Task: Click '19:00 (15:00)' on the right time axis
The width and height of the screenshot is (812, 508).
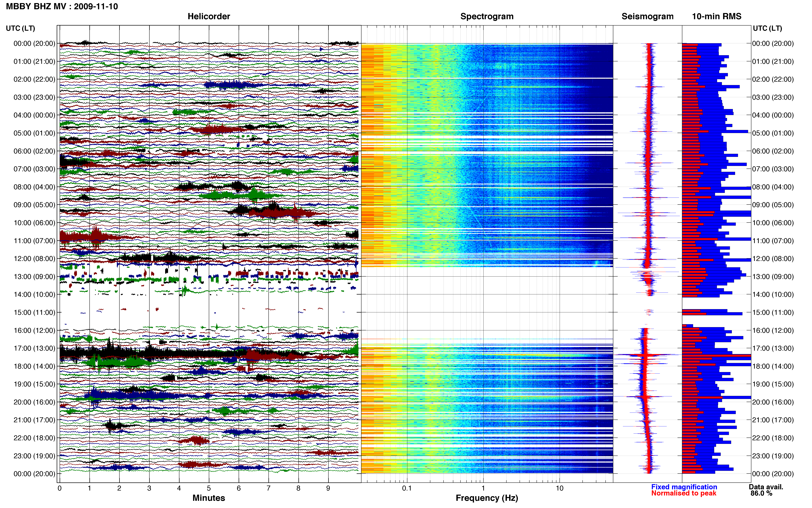Action: 773,384
